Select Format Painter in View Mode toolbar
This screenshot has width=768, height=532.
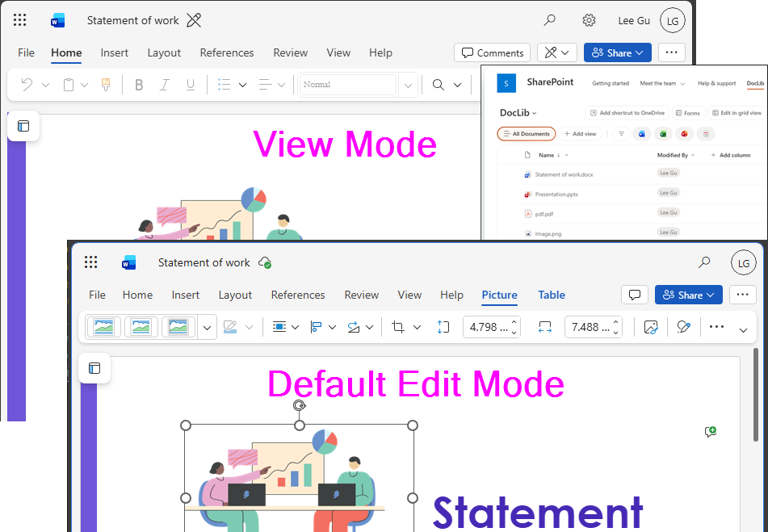(x=106, y=85)
